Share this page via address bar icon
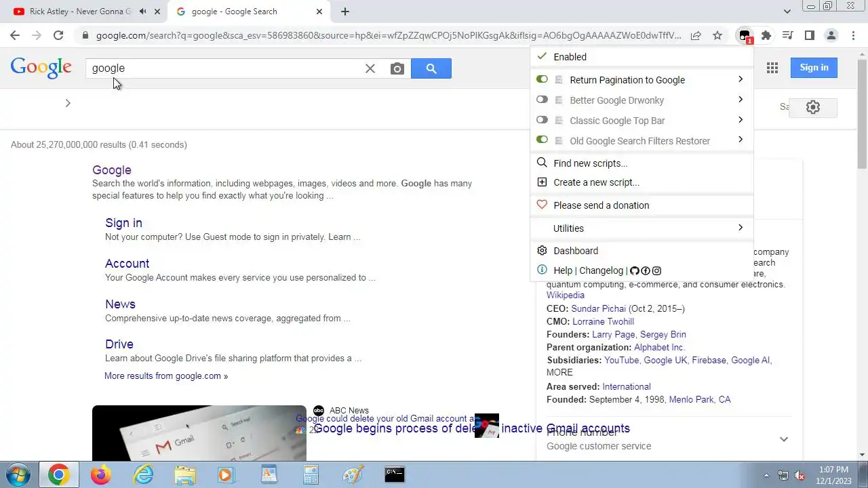The image size is (868, 488). [696, 36]
